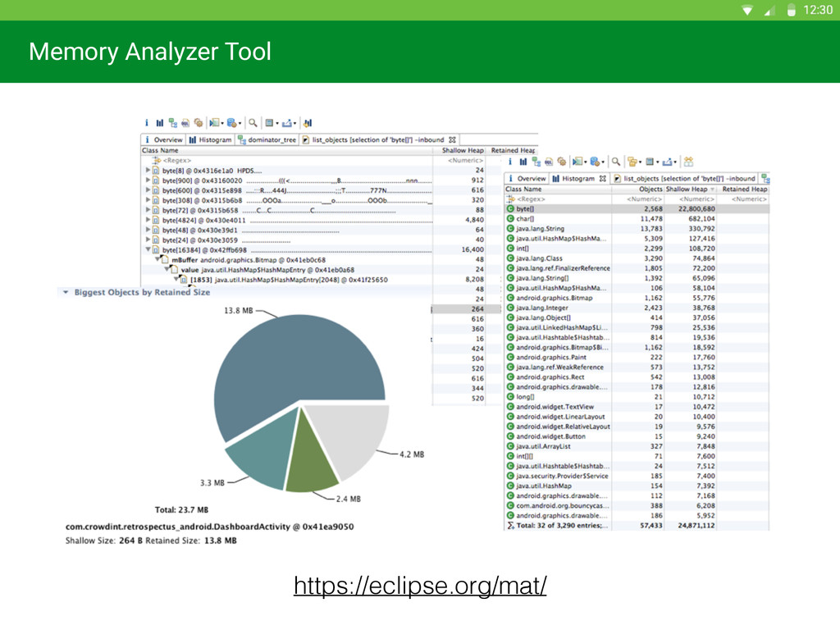Open dropdown arrow beside right toolbar group-by icon
840x630 pixels.
(640, 162)
